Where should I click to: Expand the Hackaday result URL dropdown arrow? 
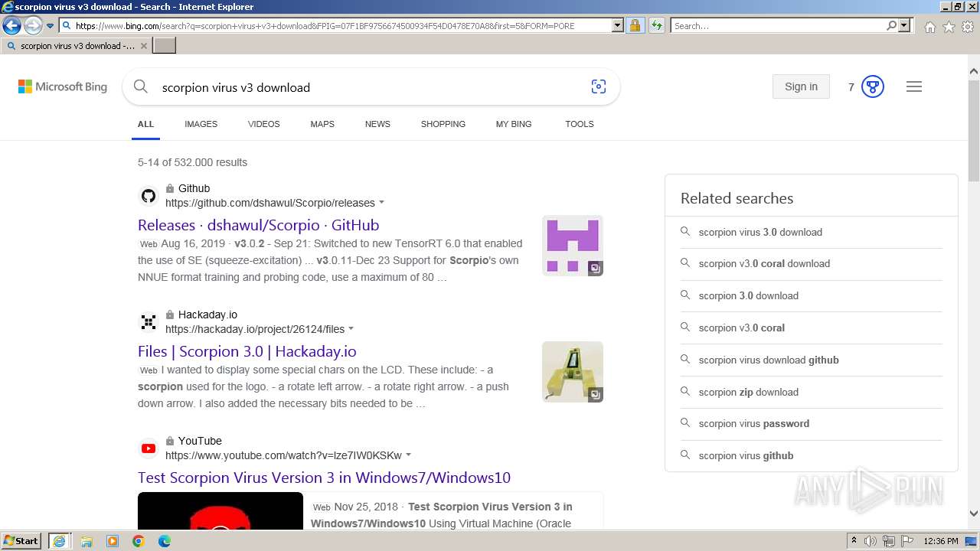351,329
